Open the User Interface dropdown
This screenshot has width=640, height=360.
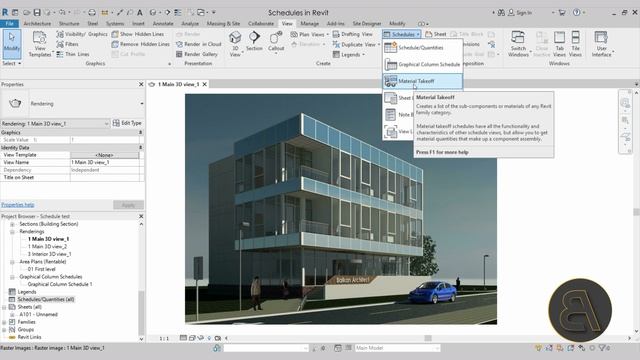(602, 44)
